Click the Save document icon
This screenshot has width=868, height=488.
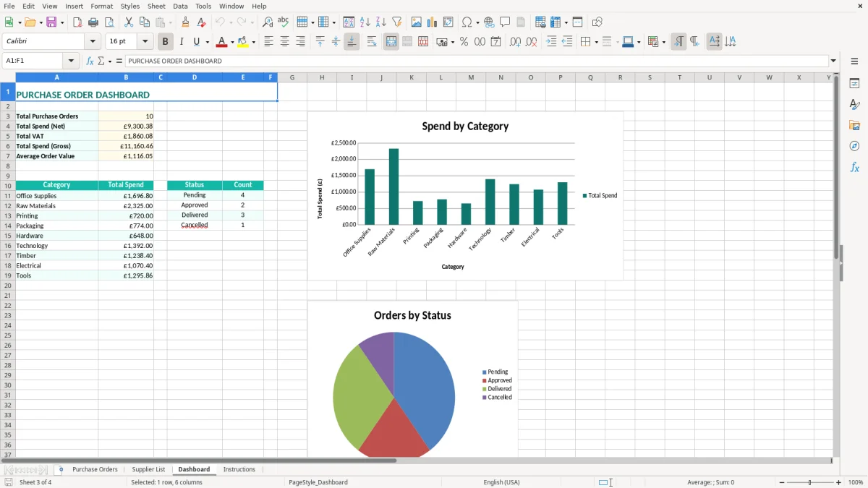51,22
